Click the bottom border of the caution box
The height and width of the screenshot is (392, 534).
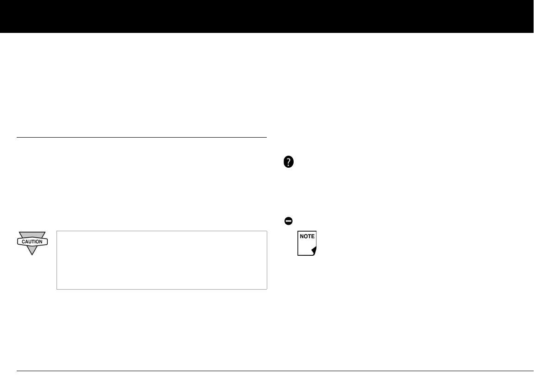[162, 289]
